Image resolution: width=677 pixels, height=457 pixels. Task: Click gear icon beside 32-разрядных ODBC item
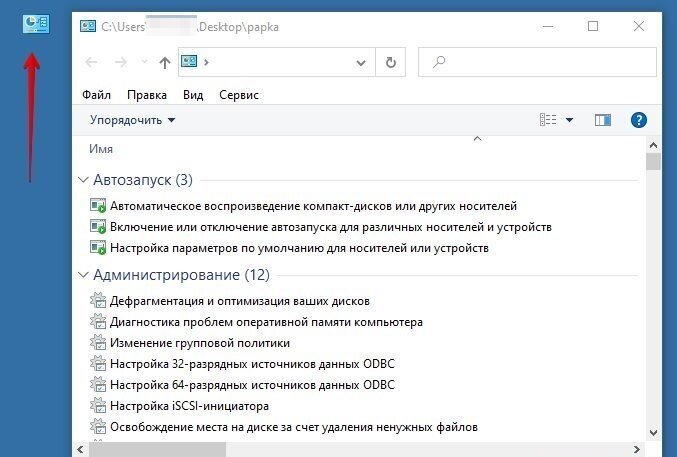[x=98, y=363]
